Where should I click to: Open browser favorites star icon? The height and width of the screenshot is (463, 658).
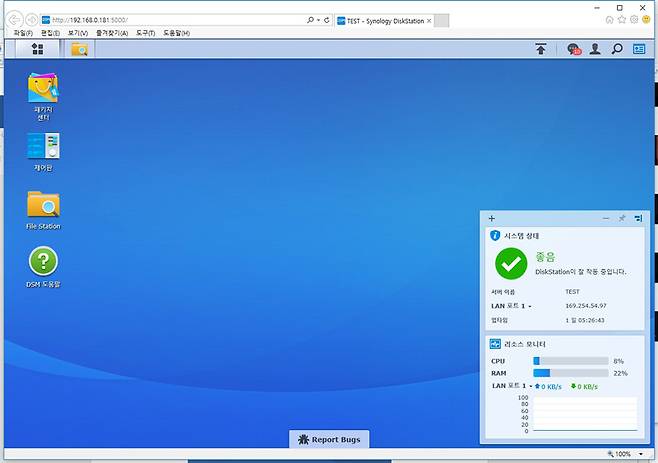tap(622, 20)
